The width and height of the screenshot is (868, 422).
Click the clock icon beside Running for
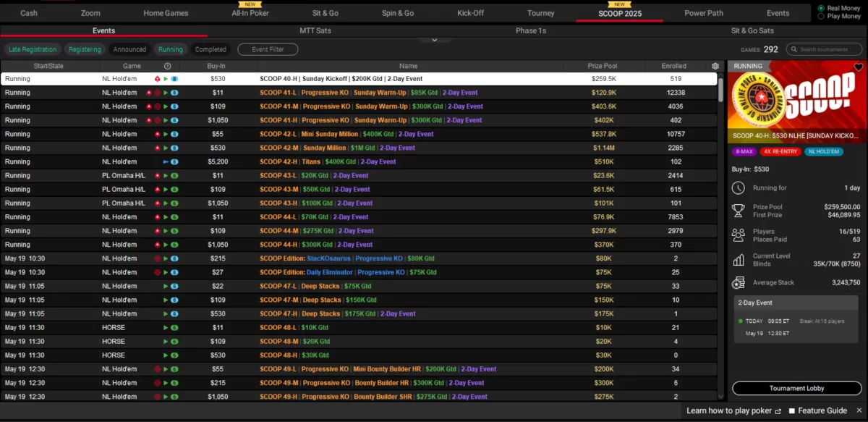[739, 188]
